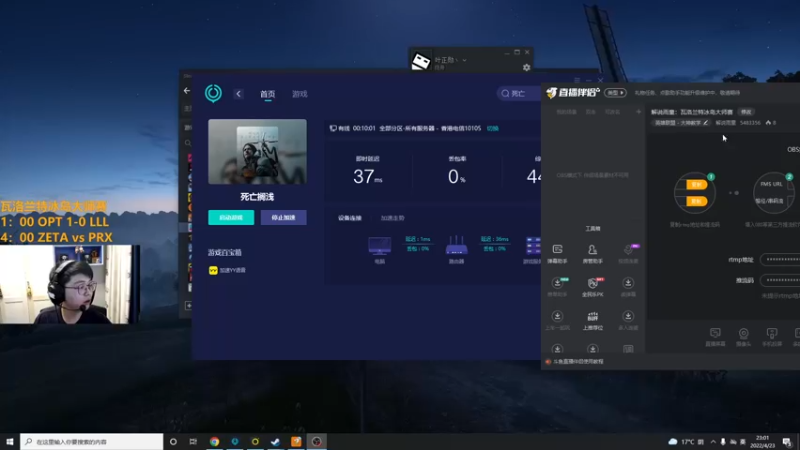Open the Windows Start menu
This screenshot has width=800, height=450.
coord(10,442)
